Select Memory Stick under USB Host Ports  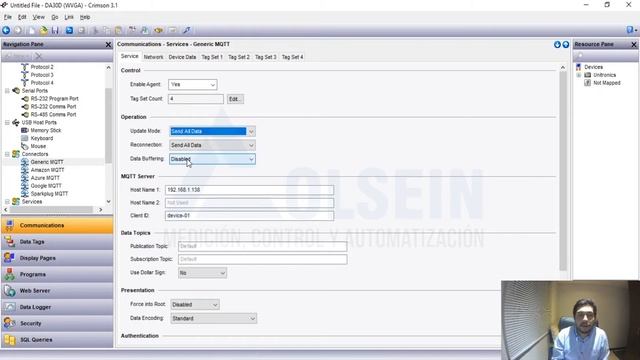[46, 131]
